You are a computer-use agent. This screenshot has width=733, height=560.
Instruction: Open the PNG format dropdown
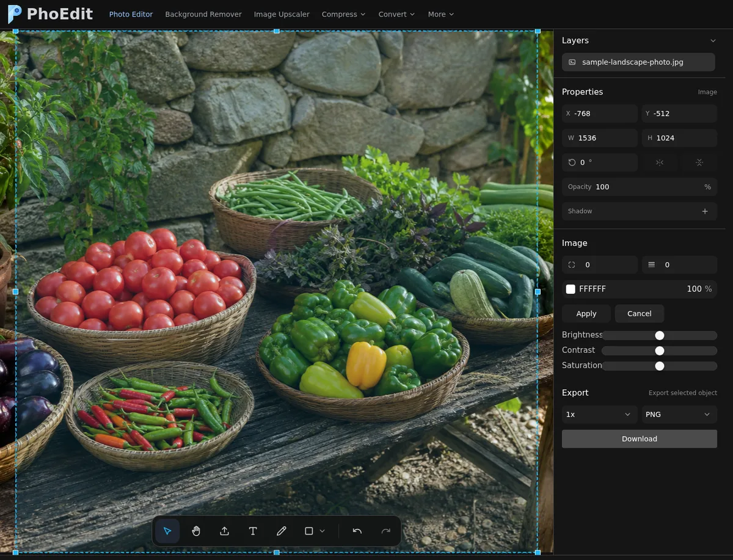[679, 415]
